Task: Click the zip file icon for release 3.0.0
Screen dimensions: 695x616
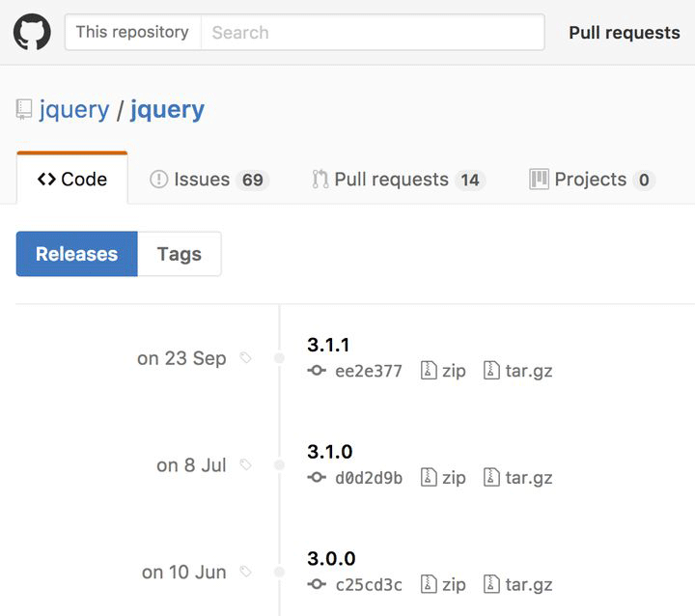Action: point(429,584)
